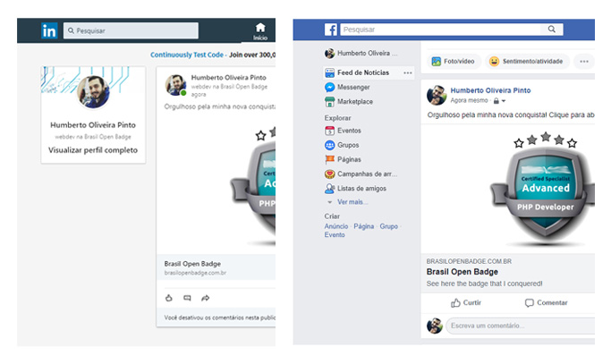Click the Campanhas de arrecadação icon
Image resolution: width=611 pixels, height=364 pixels.
tap(330, 174)
